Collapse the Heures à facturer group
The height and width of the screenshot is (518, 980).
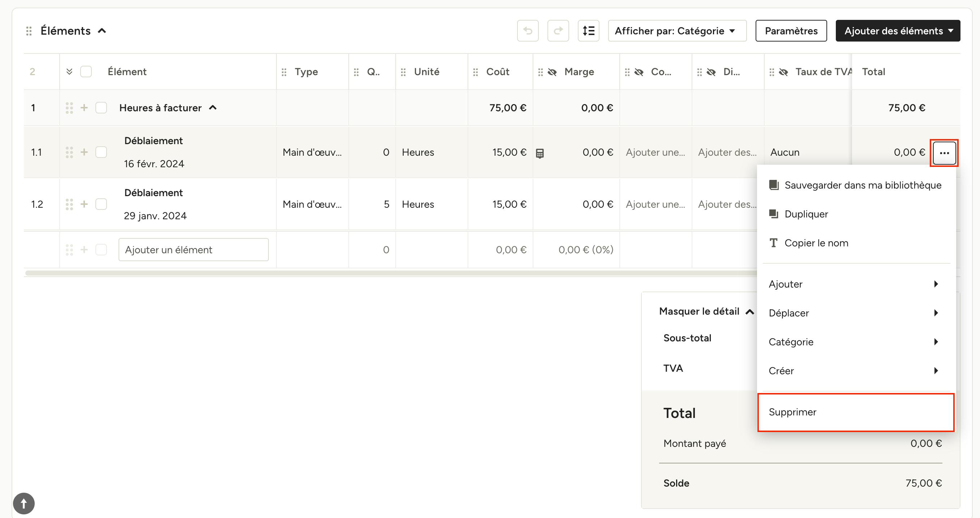point(213,108)
